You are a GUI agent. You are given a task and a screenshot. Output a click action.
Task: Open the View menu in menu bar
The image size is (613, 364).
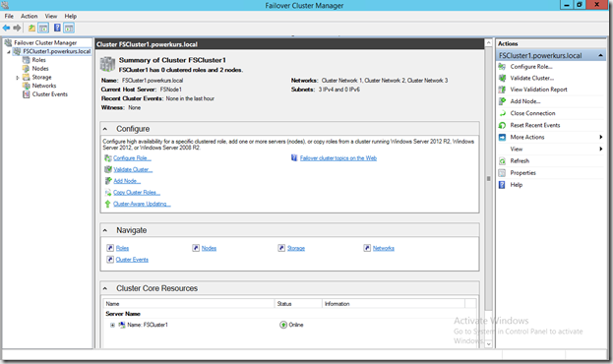51,16
